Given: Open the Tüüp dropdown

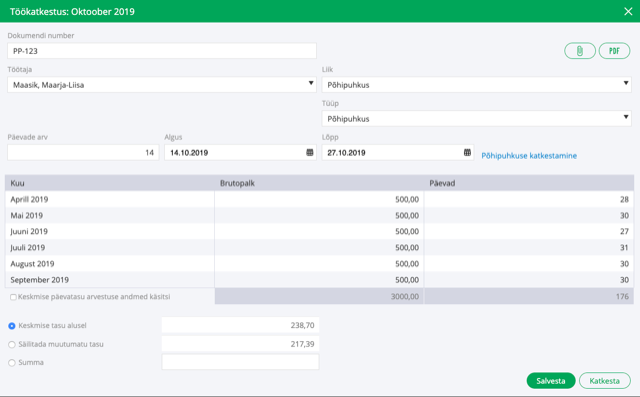Looking at the screenshot, I should point(476,119).
